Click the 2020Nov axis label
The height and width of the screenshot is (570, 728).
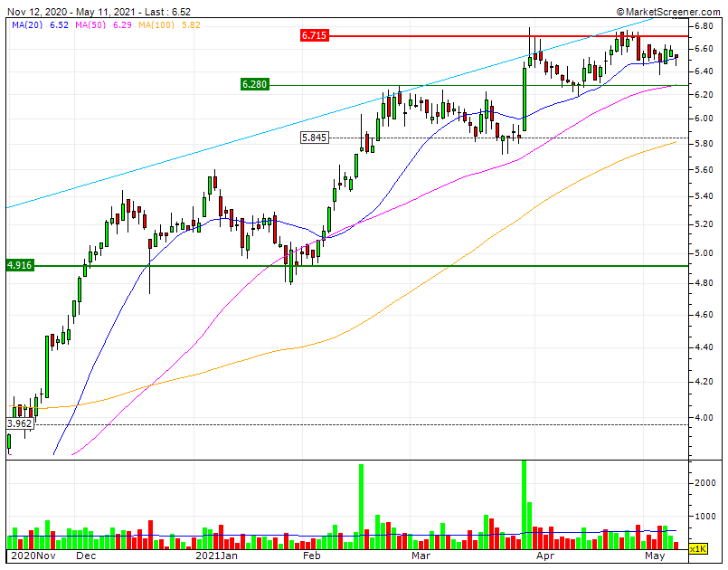pos(33,556)
